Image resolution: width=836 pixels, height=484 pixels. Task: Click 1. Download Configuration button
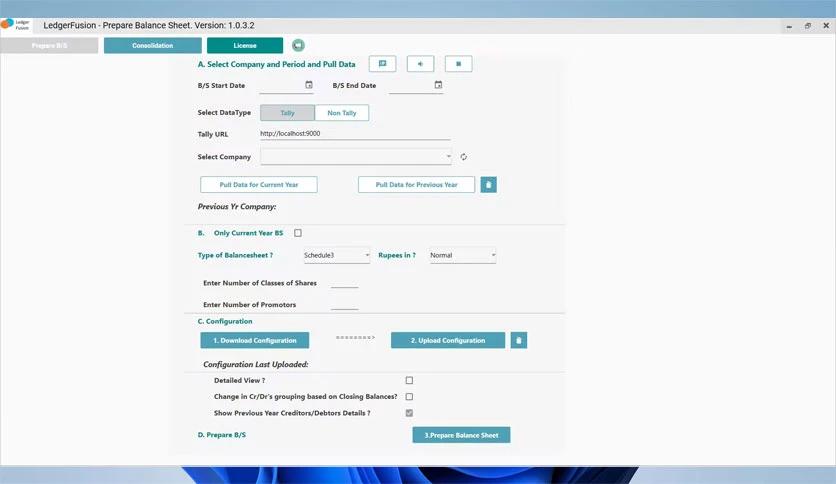[x=255, y=340]
